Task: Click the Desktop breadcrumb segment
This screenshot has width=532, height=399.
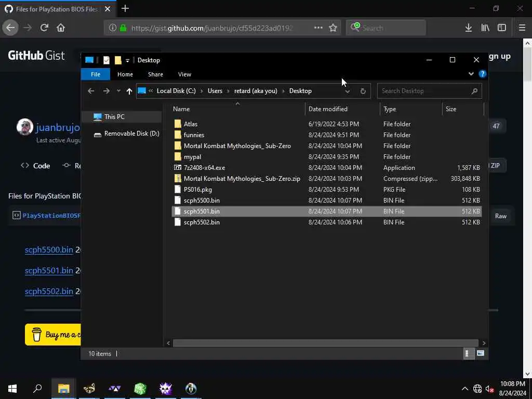Action: 300,91
